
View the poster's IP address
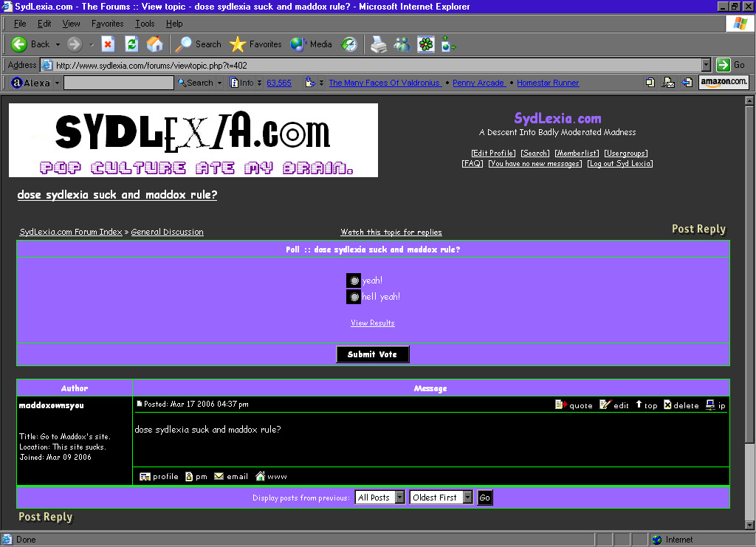click(x=715, y=405)
